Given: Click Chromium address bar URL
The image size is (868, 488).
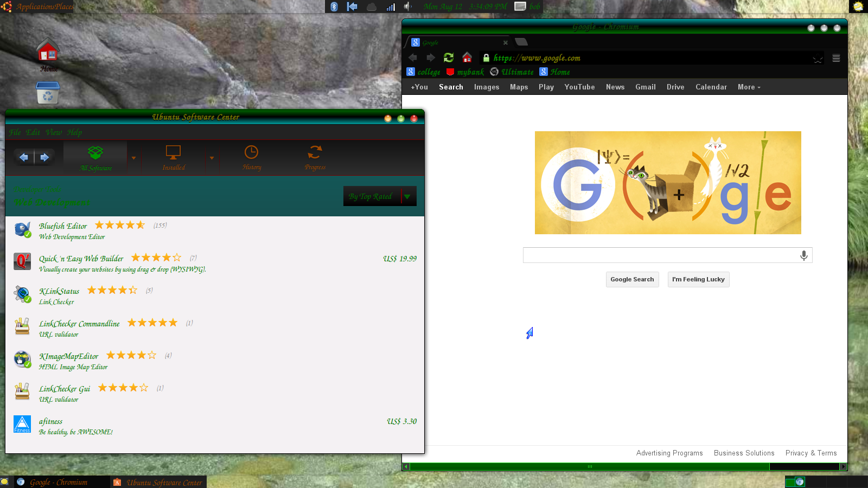Looking at the screenshot, I should coord(537,58).
